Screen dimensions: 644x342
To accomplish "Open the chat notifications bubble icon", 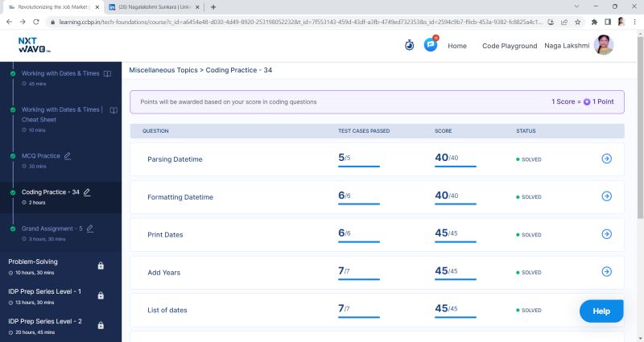I will tap(431, 44).
